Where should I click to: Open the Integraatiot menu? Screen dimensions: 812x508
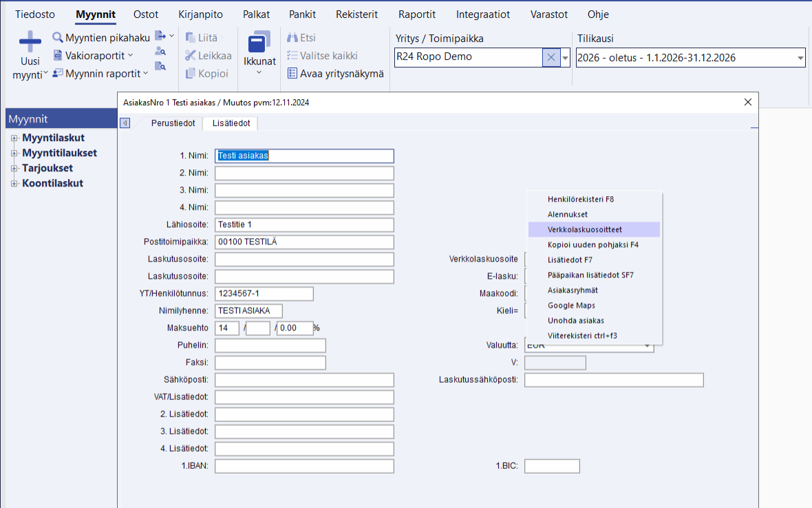(482, 14)
